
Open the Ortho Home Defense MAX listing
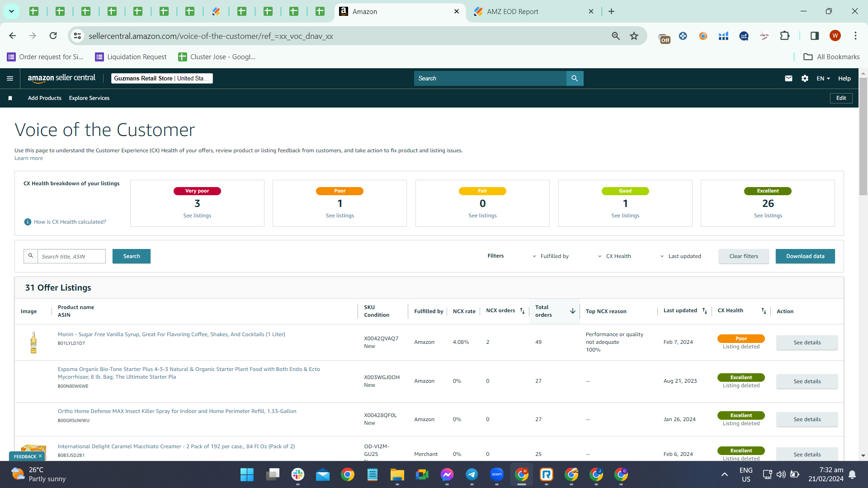click(x=177, y=411)
